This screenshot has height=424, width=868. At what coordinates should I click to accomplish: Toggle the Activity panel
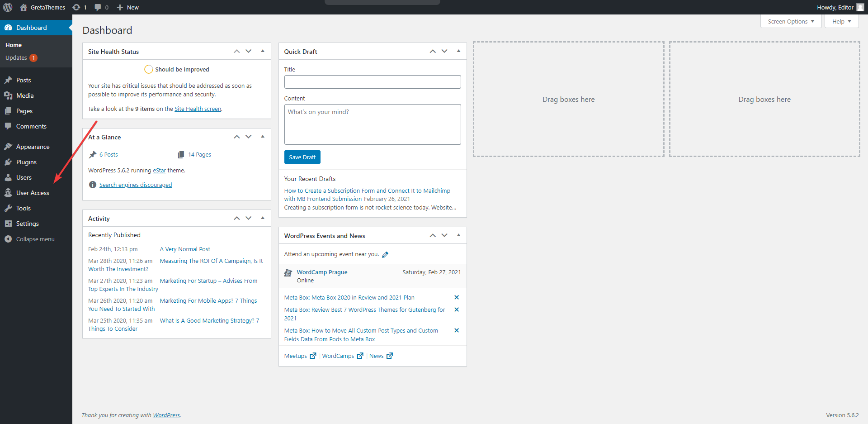(x=263, y=218)
